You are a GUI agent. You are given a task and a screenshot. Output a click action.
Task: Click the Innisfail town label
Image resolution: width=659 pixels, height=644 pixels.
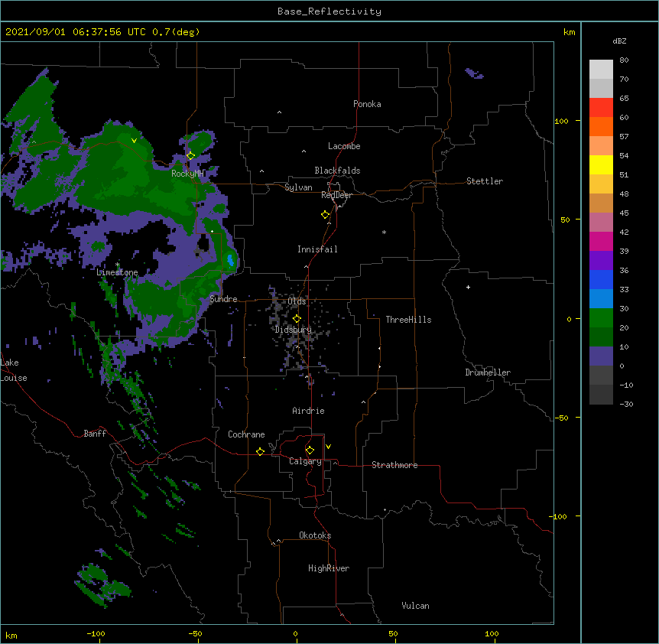317,249
